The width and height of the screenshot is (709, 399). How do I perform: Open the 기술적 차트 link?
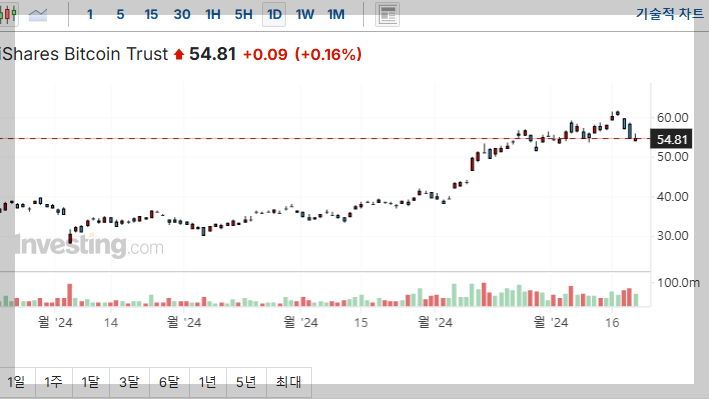tap(670, 14)
